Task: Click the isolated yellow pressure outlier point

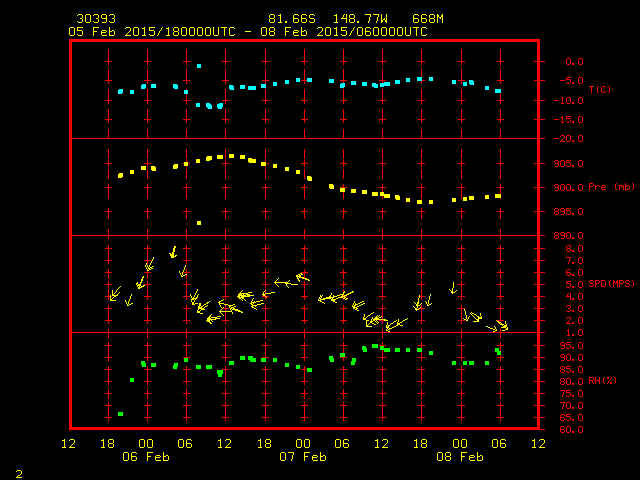Action: tap(199, 223)
